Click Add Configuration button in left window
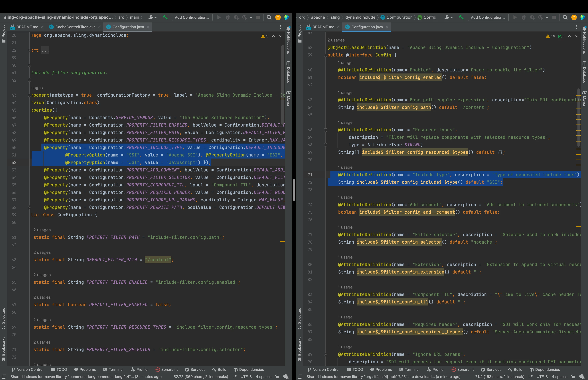This screenshot has height=380, width=588. coord(192,17)
